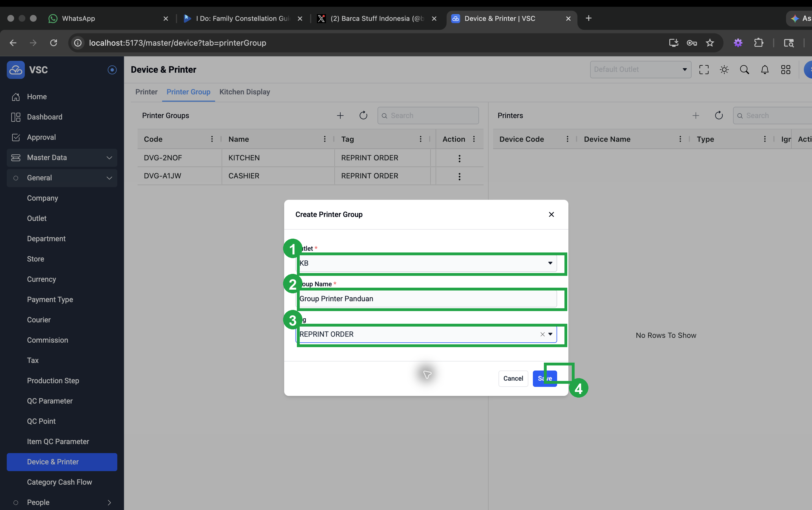
Task: Click the Group Name input field
Action: 426,299
